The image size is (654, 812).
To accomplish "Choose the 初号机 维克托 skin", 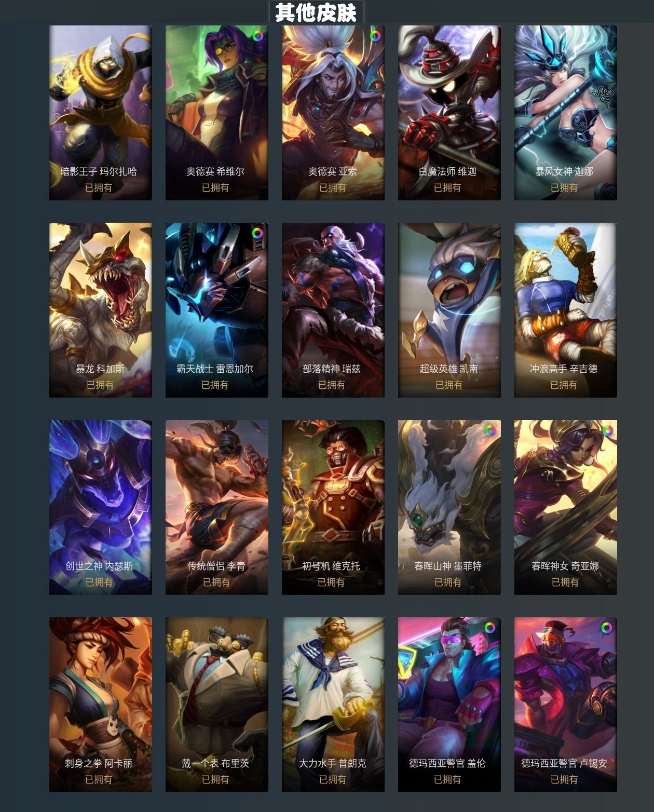I will point(333,507).
